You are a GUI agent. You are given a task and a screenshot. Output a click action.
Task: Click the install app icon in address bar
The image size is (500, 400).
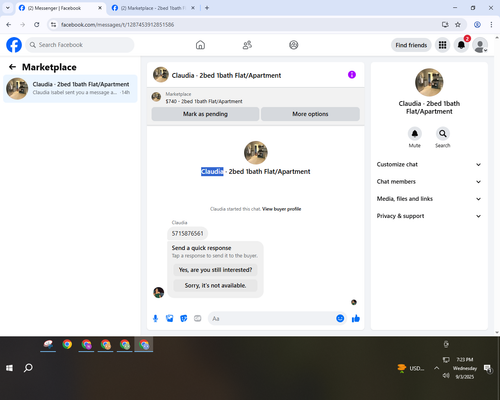(x=445, y=25)
